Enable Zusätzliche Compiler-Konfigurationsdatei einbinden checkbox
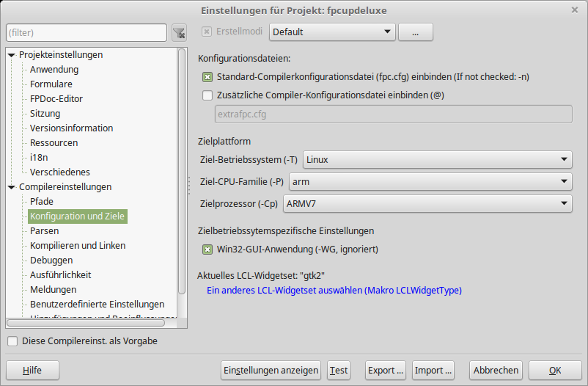 (207, 95)
